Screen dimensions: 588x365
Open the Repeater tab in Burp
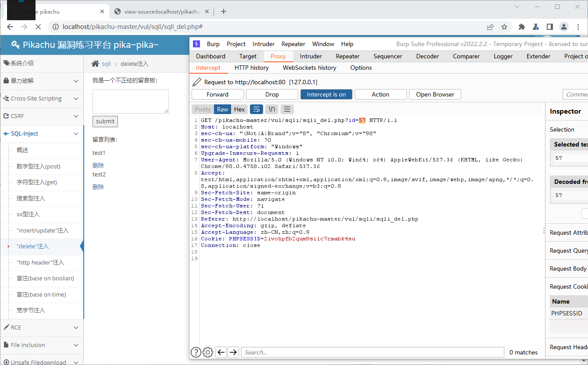point(347,56)
